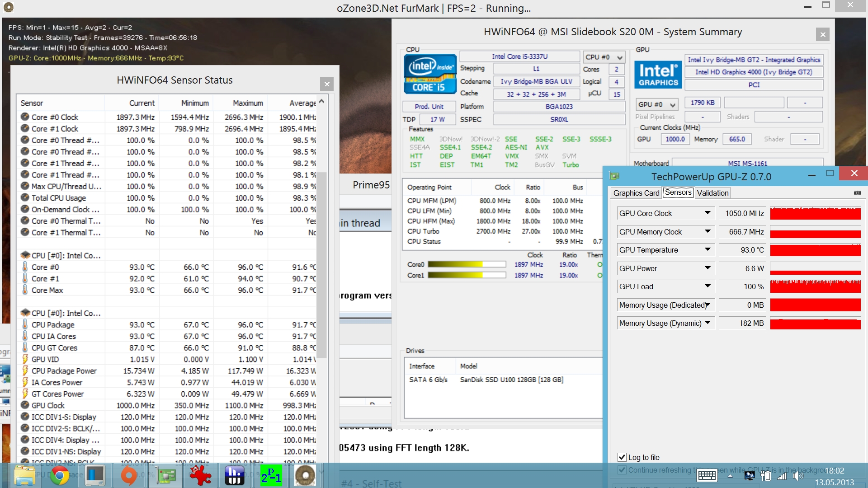This screenshot has height=488, width=868.
Task: Open the Intel monitor app taskbar icon
Action: click(x=94, y=476)
